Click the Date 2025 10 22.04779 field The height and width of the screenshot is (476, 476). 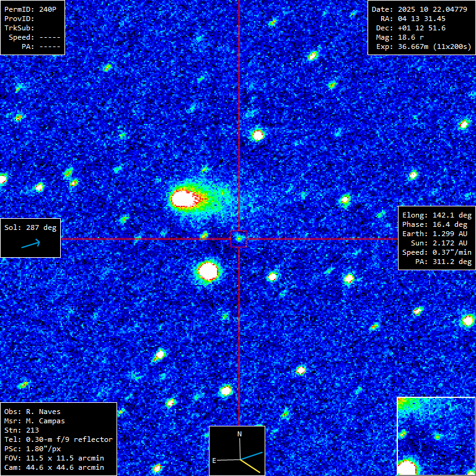click(x=421, y=9)
